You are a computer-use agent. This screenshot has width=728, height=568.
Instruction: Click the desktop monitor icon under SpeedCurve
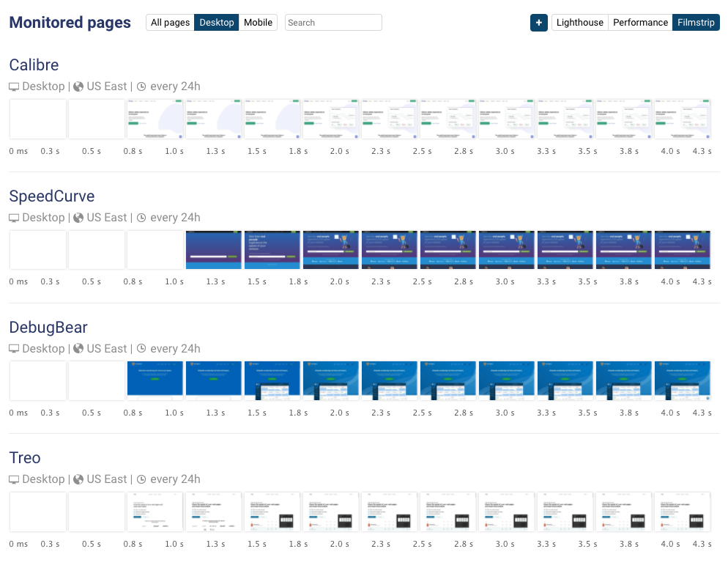tap(14, 218)
